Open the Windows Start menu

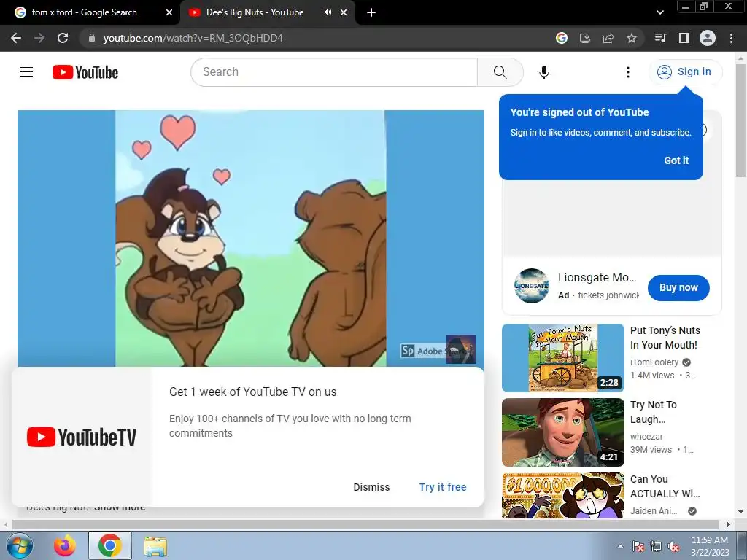[18, 545]
